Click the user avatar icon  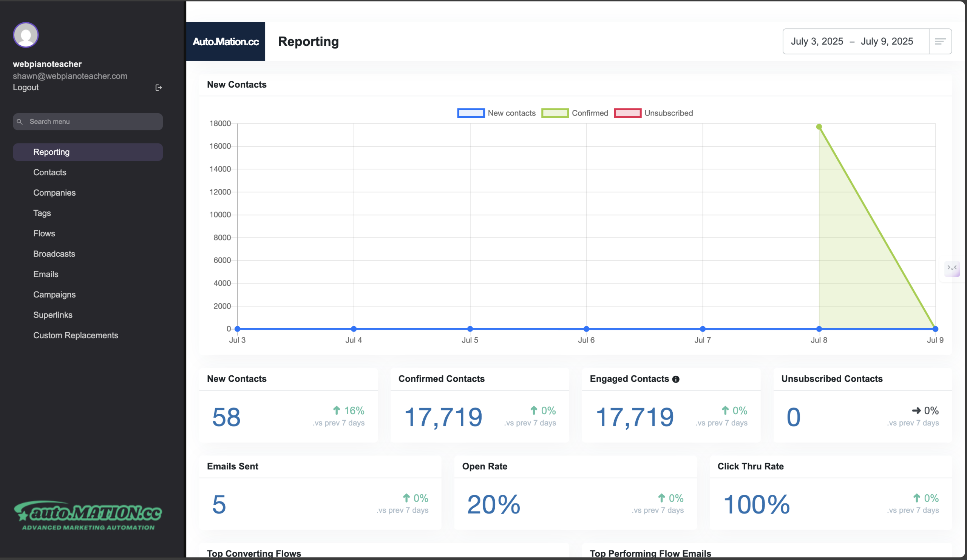[x=26, y=35]
